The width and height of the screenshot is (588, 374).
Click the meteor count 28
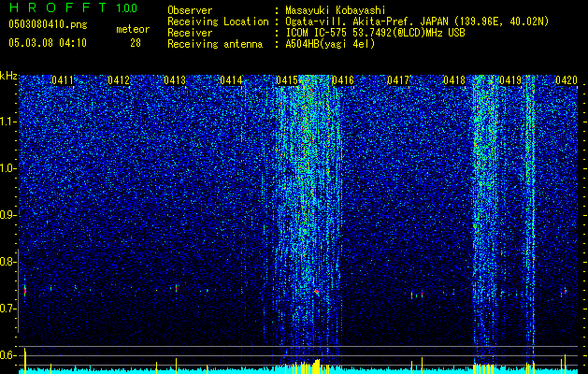[x=136, y=43]
